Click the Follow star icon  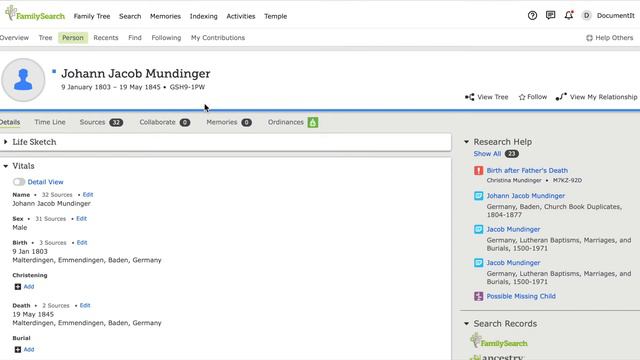pyautogui.click(x=522, y=97)
